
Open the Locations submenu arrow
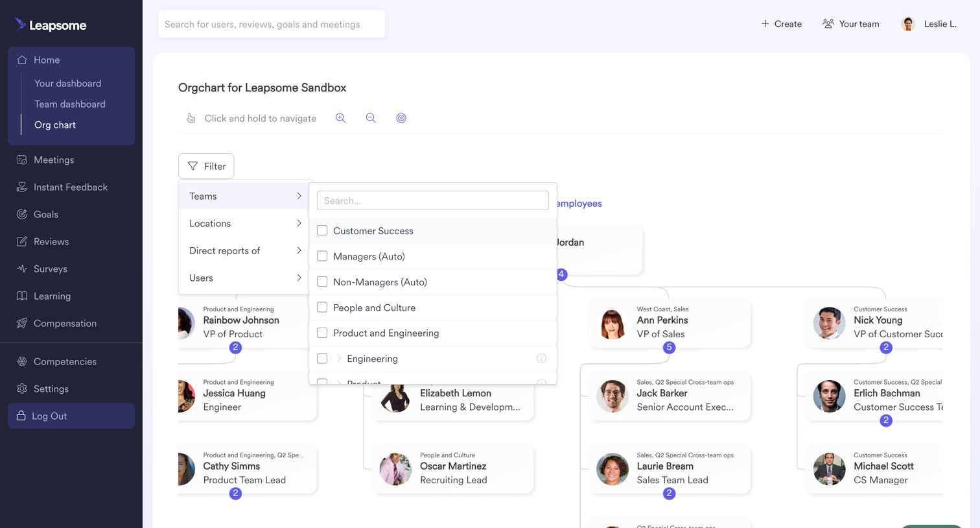pyautogui.click(x=299, y=223)
